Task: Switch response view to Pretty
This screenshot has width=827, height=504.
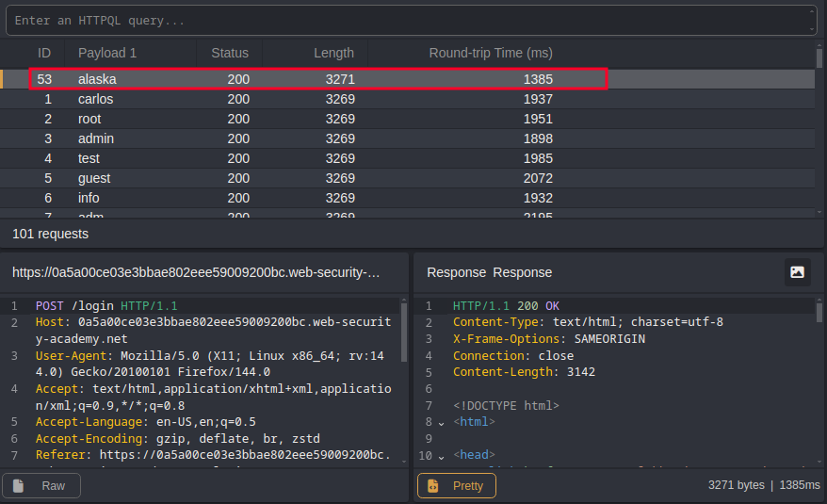Action: point(457,486)
